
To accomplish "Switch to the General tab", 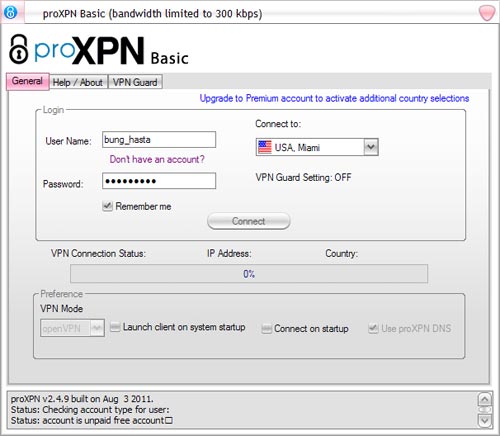I will point(27,81).
